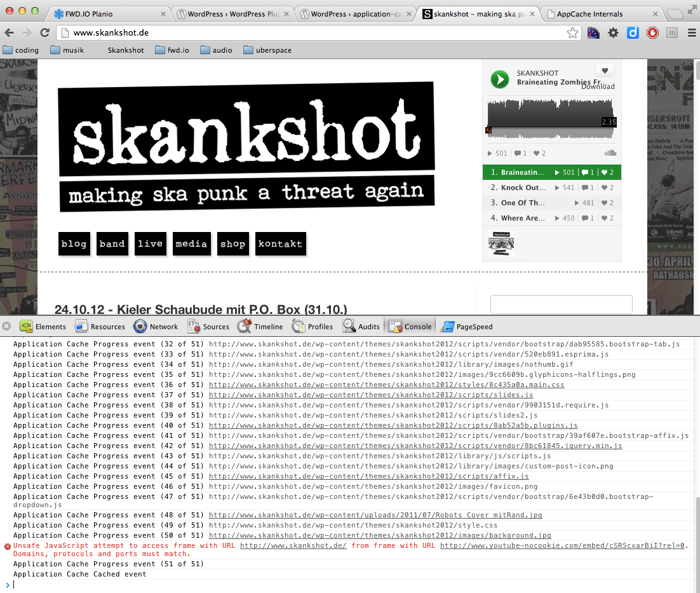Viewport: 700px width, 593px height.
Task: Click the search input field on the website
Action: click(561, 304)
